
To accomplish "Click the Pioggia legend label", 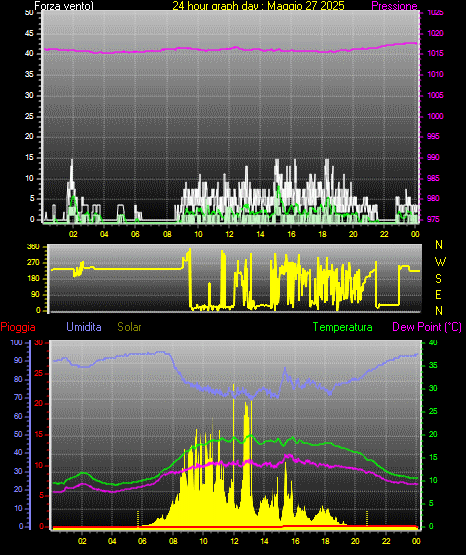I will (x=18, y=327).
